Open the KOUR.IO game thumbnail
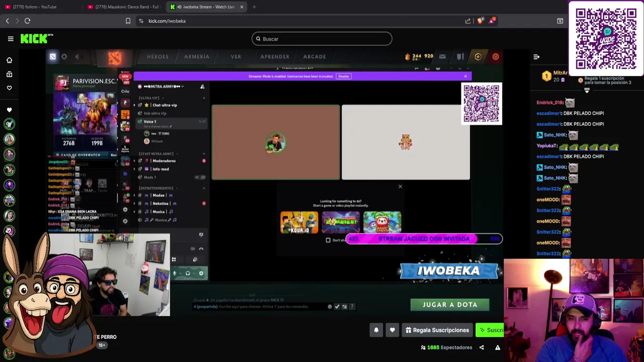 pyautogui.click(x=299, y=222)
